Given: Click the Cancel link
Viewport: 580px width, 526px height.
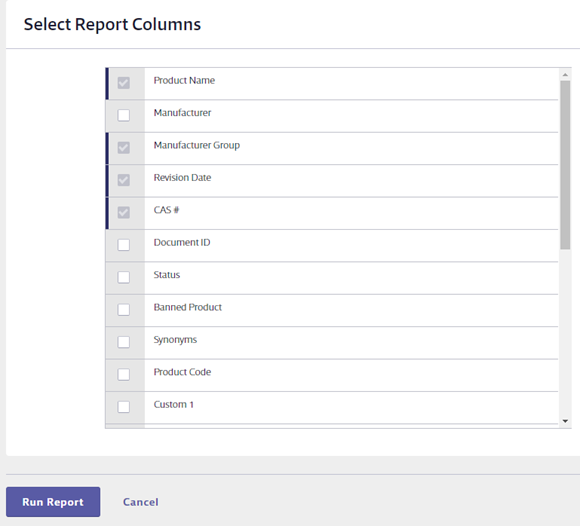Looking at the screenshot, I should [141, 502].
